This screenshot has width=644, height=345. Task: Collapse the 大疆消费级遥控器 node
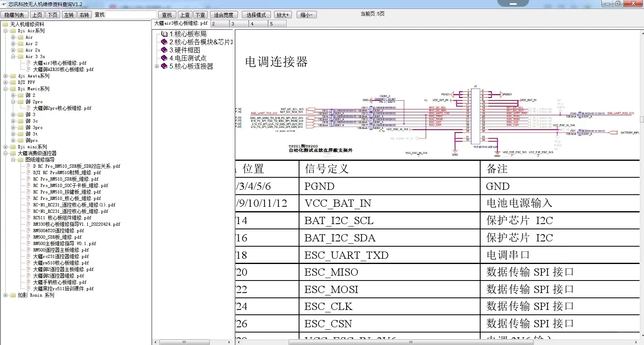click(6, 153)
